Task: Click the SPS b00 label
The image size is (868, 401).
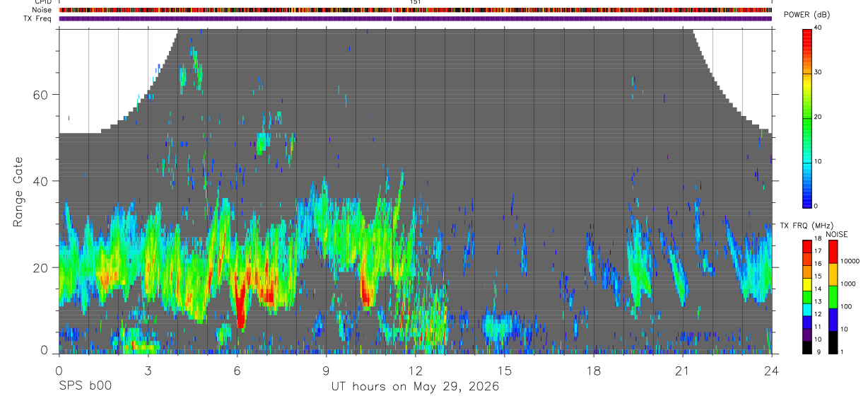Action: click(x=85, y=387)
